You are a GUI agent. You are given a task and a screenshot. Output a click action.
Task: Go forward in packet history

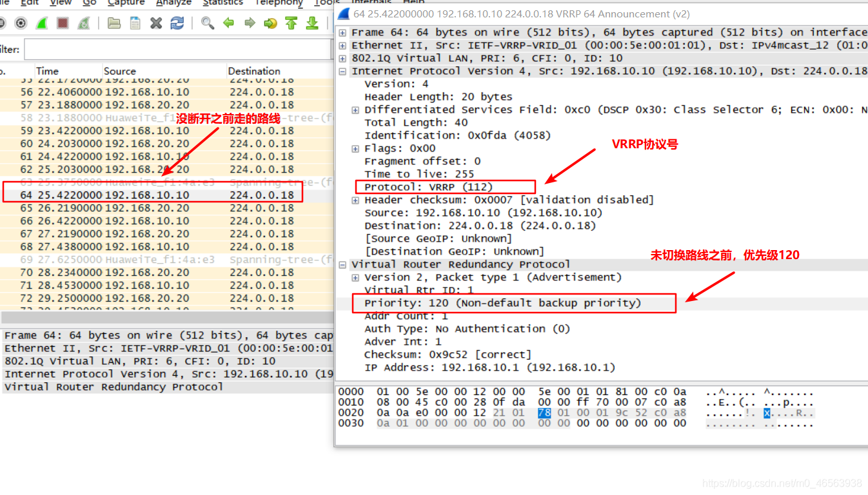pos(250,23)
